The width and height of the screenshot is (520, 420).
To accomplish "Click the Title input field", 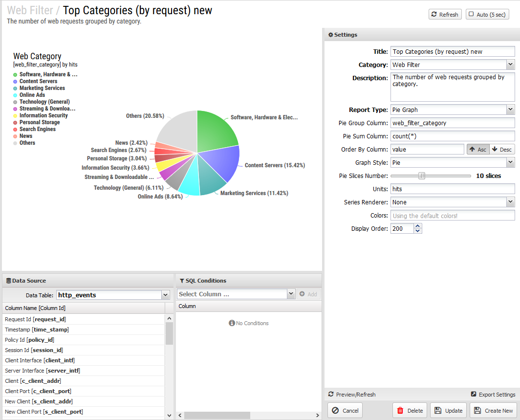I will 453,51.
